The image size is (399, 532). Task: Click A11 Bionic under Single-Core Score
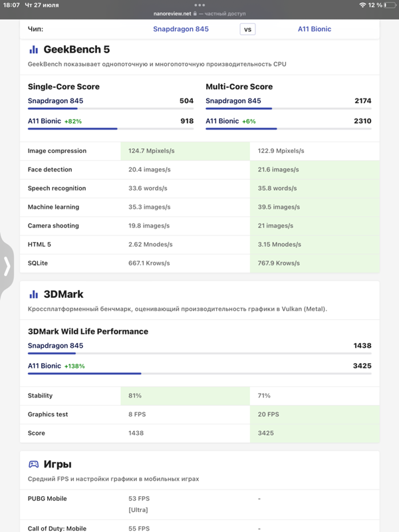pyautogui.click(x=45, y=121)
